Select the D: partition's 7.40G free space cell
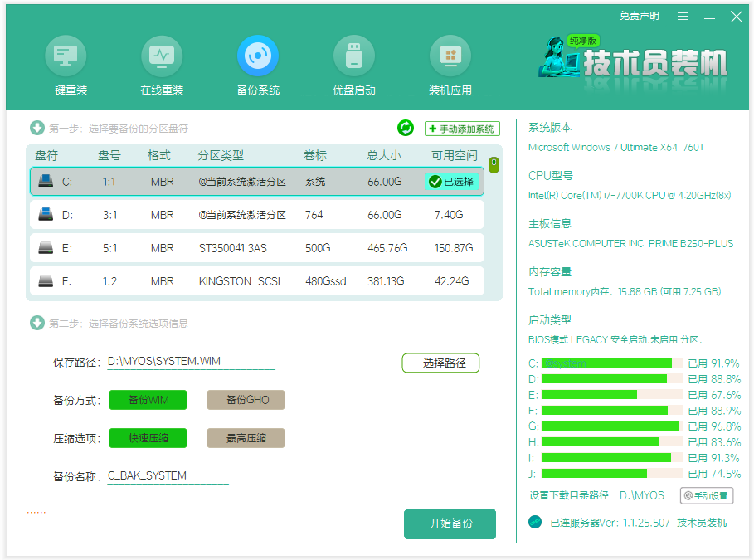 449,215
